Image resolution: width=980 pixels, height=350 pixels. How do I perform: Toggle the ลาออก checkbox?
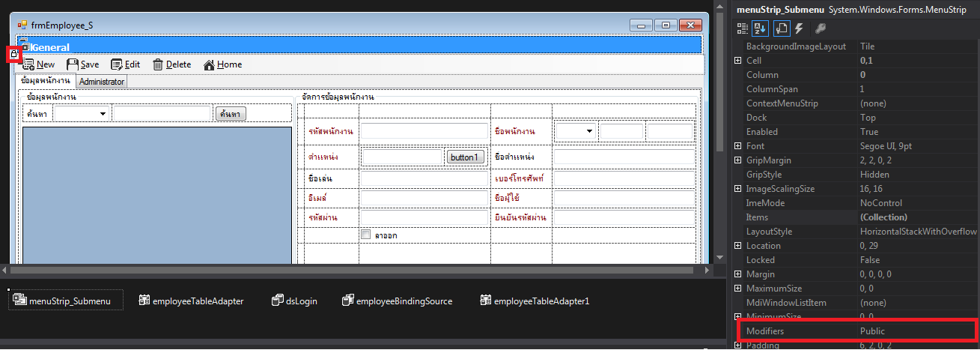pyautogui.click(x=365, y=235)
